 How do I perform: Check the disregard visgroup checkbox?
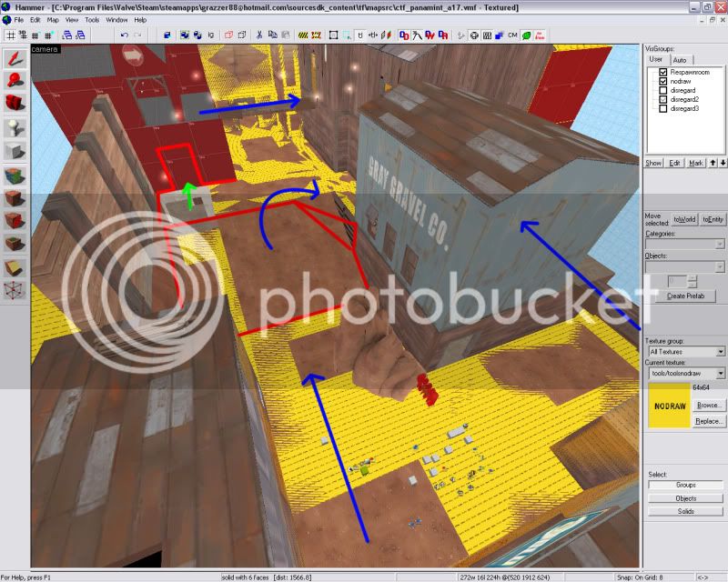click(x=663, y=91)
